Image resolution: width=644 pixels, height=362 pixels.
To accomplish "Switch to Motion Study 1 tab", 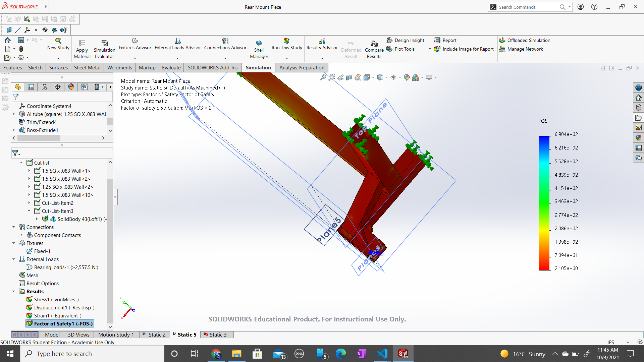I will pos(116,335).
